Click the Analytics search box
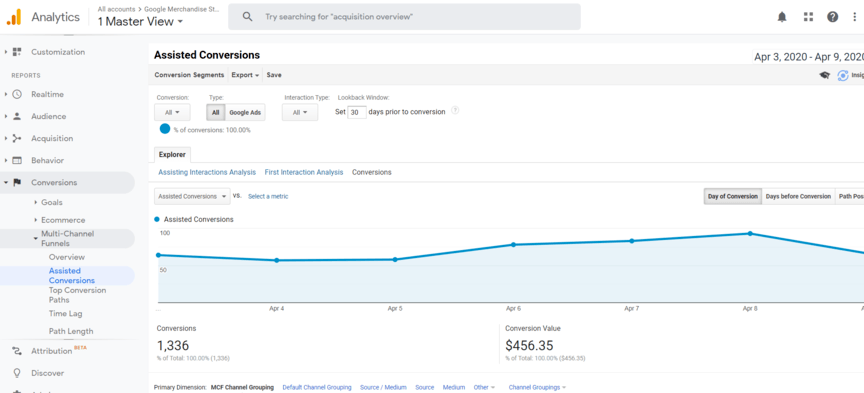Image resolution: width=864 pixels, height=393 pixels. (x=404, y=17)
